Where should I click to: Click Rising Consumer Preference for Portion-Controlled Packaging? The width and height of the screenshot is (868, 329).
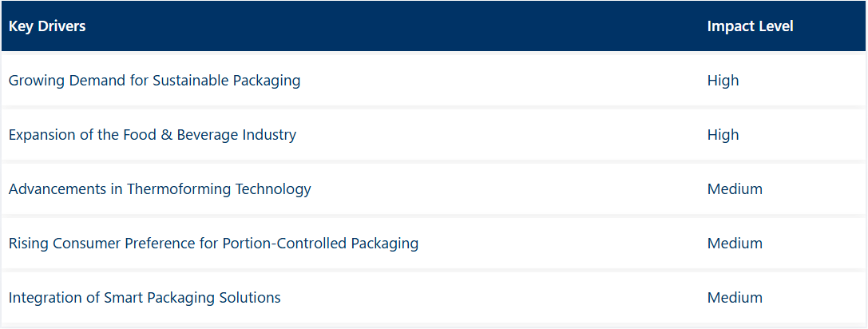tap(213, 243)
